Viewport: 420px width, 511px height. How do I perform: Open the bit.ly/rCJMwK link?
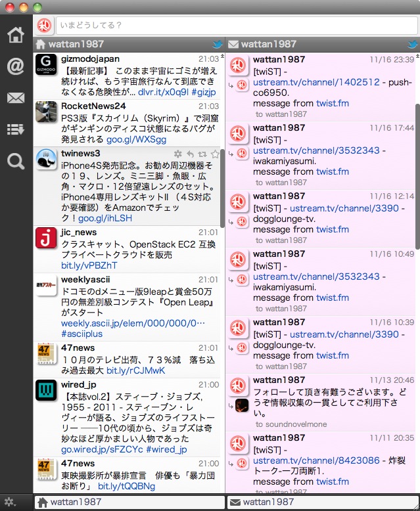(135, 370)
